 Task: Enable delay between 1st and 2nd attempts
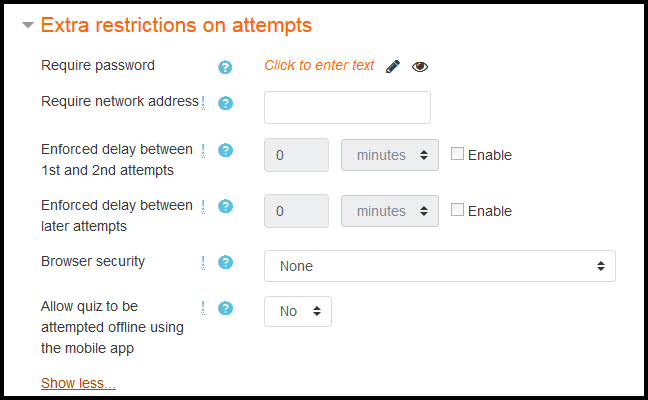point(457,154)
